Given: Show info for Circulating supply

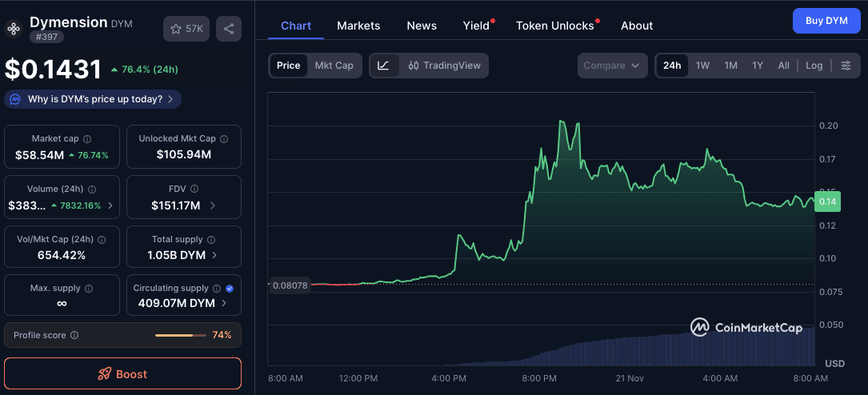Looking at the screenshot, I should tap(218, 288).
